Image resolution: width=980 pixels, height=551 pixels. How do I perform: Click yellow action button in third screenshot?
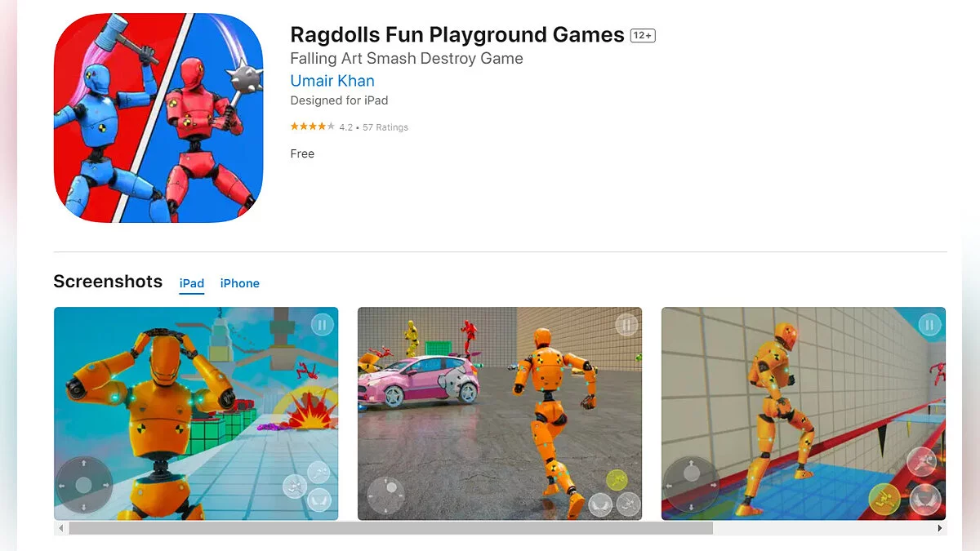884,498
